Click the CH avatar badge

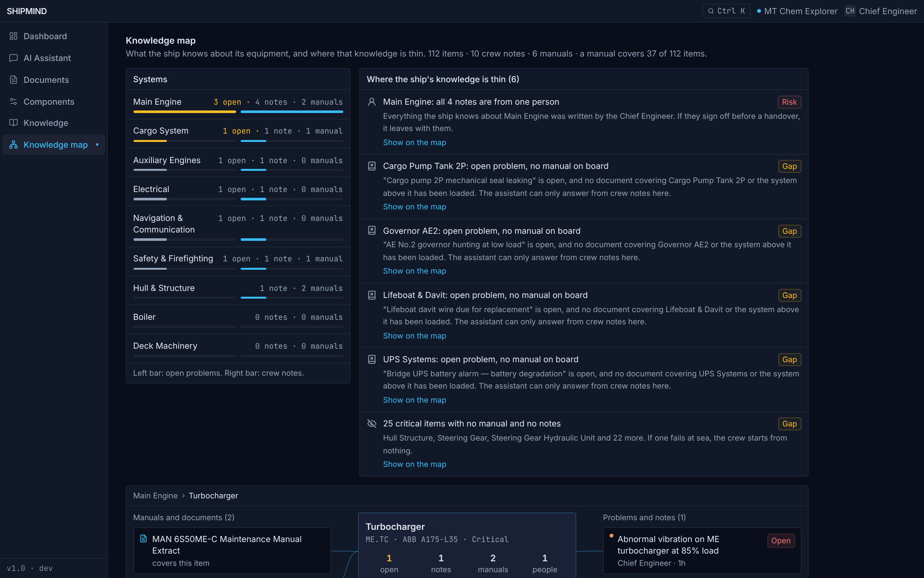point(850,11)
